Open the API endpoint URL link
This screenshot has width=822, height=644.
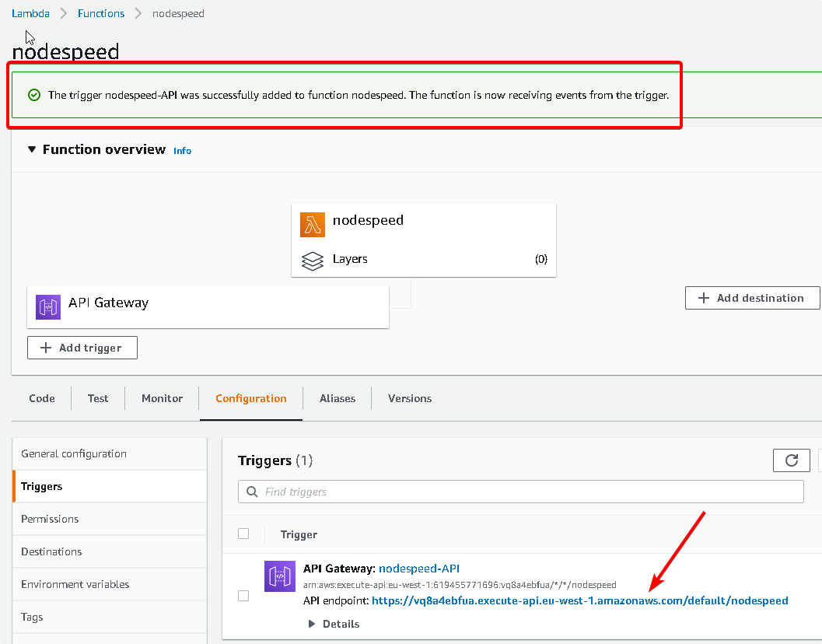(580, 600)
